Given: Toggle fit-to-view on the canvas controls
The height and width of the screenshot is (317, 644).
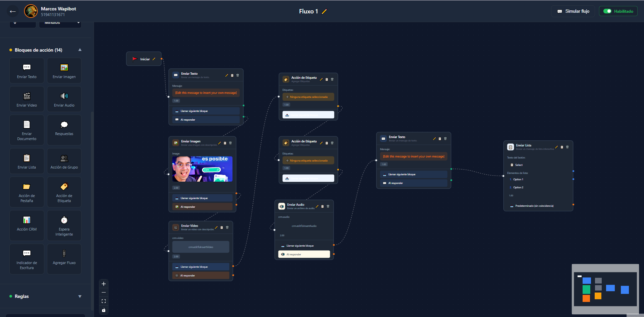Looking at the screenshot, I should [x=104, y=301].
